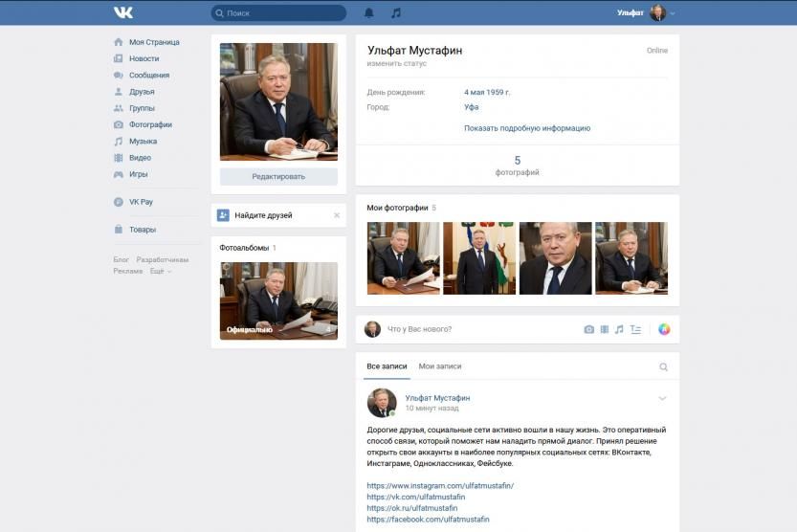
Task: Open the colorful poster background picker
Action: [664, 329]
